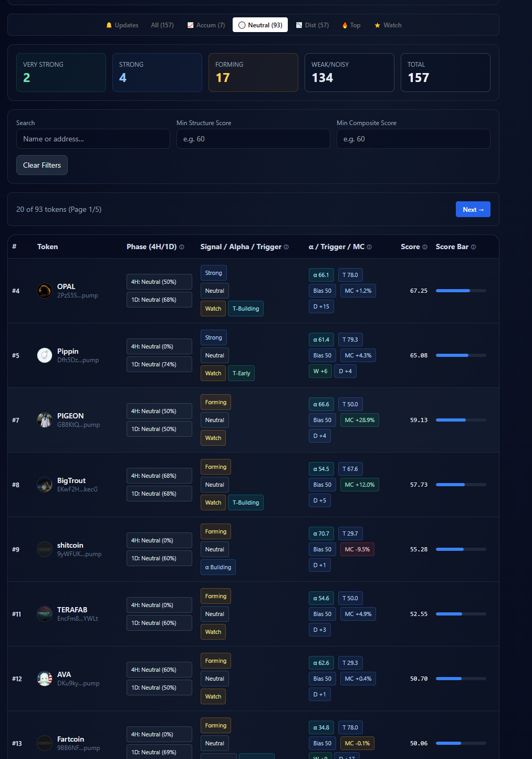Switch to the Updates tab
The height and width of the screenshot is (759, 532).
pyautogui.click(x=122, y=25)
